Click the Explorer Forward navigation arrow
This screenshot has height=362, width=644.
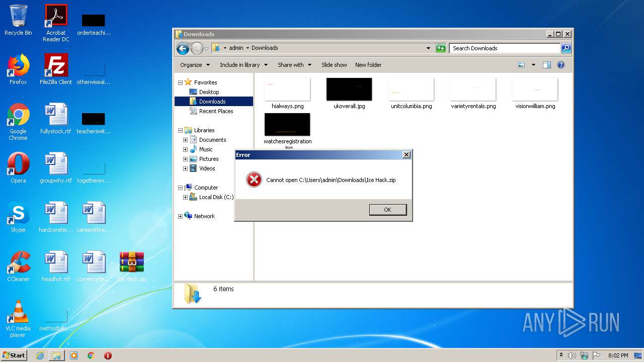point(197,48)
